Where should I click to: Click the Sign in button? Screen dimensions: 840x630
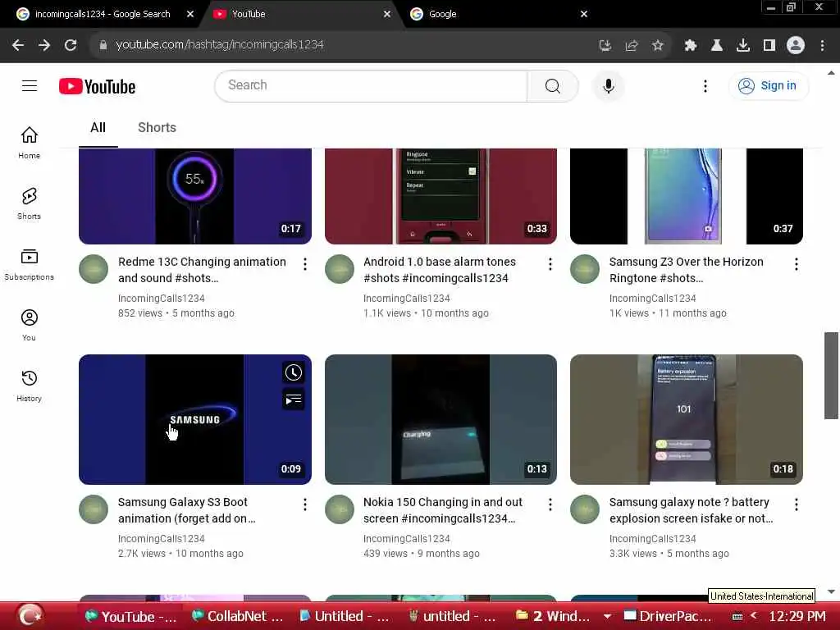pos(768,85)
